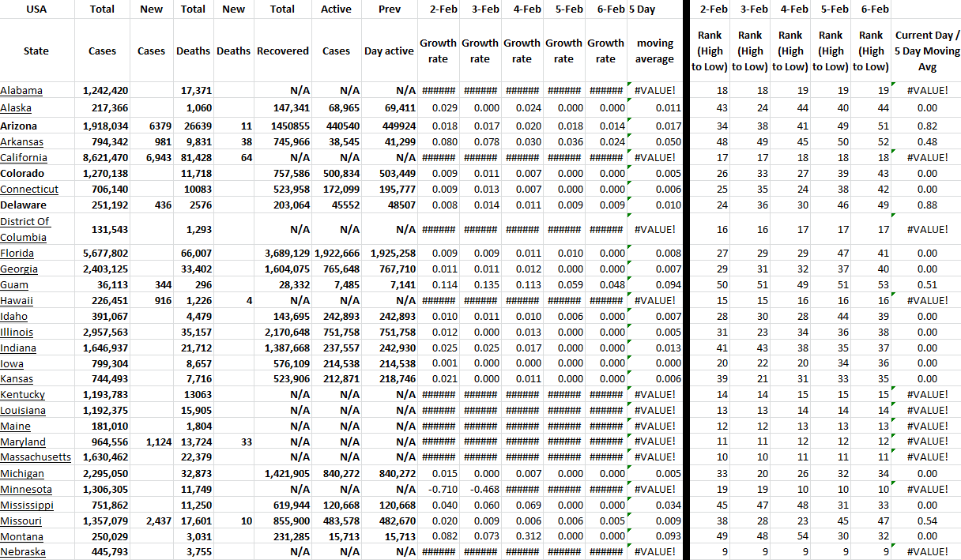Open the District Of Columbia link
Viewport: 961px width, 560px height.
click(x=24, y=229)
